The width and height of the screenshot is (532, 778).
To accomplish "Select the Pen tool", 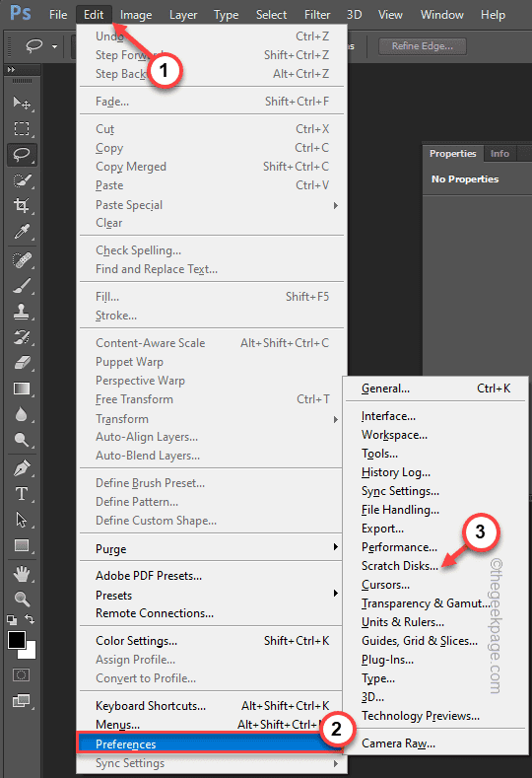I will tap(22, 468).
